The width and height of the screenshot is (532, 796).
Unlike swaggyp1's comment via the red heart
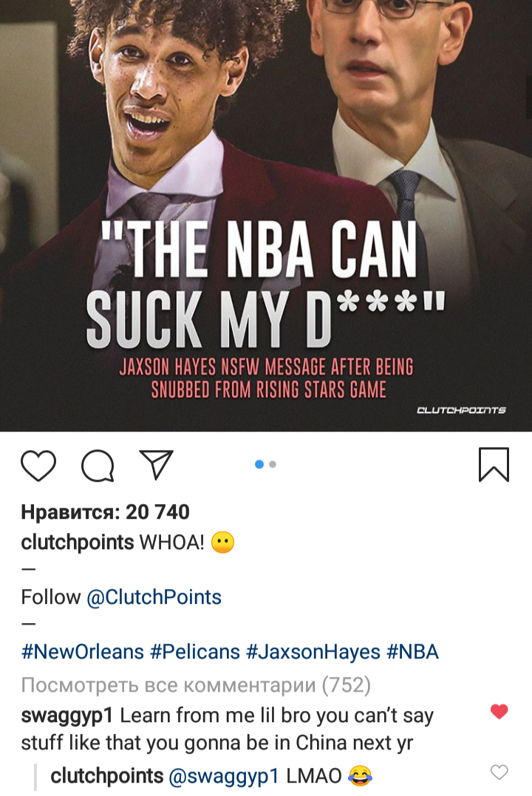tap(499, 712)
